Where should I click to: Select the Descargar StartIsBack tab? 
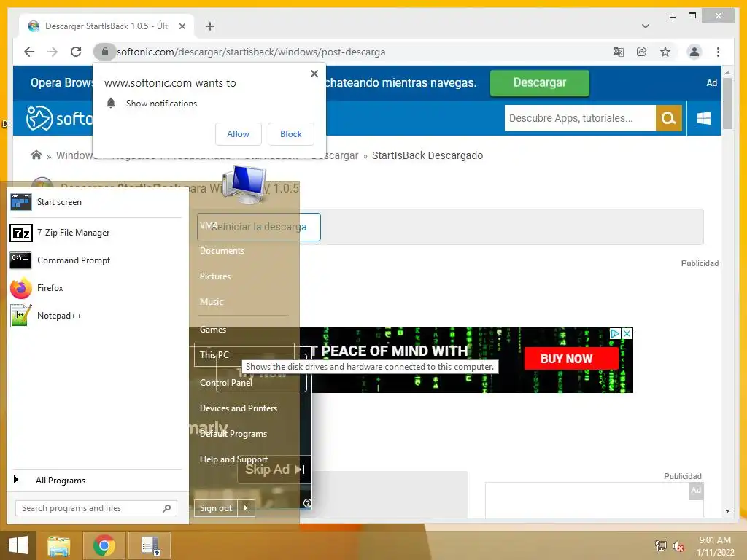107,26
